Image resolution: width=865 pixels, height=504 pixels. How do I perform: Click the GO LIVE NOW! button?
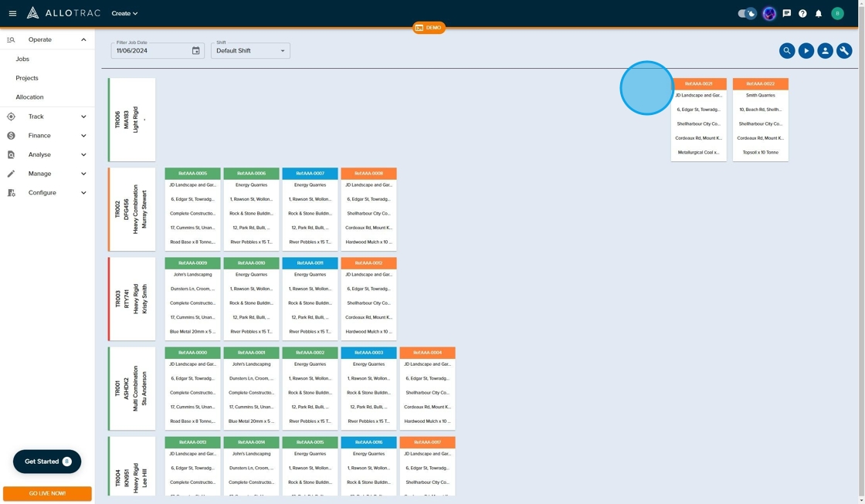[x=47, y=493]
